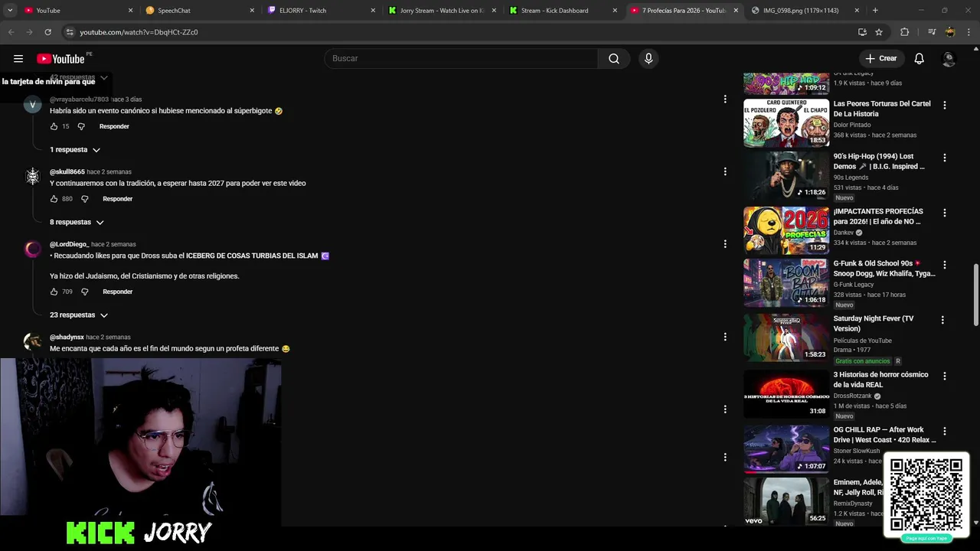
Task: Open @skull8665 channel link
Action: pyautogui.click(x=67, y=172)
